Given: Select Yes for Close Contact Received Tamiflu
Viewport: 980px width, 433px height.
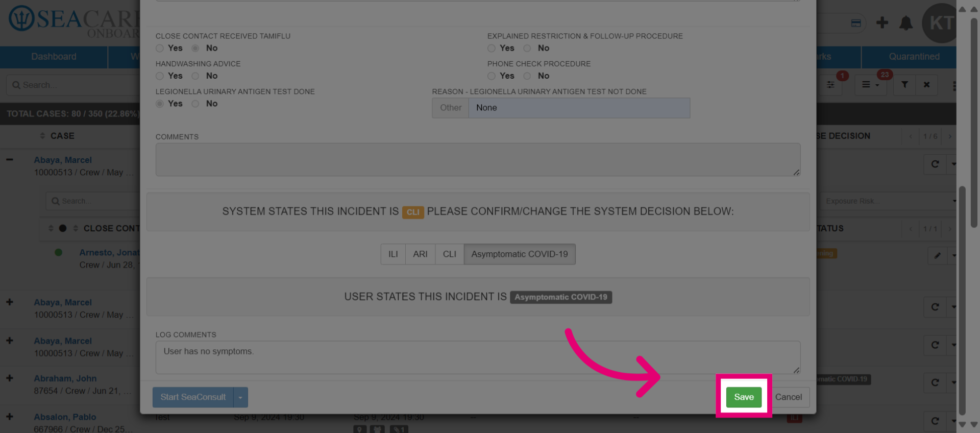Looking at the screenshot, I should pyautogui.click(x=160, y=48).
